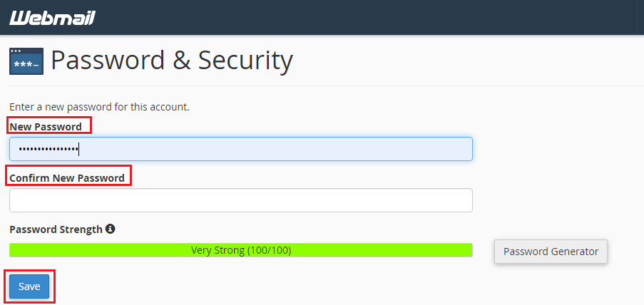Click the ampersand in the page heading
The image size is (644, 305).
pos(181,61)
